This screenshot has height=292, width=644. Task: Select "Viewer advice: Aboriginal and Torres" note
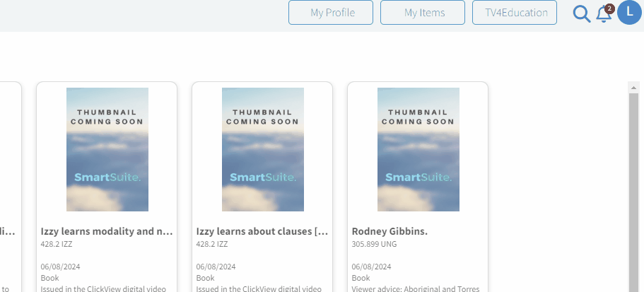tap(416, 288)
